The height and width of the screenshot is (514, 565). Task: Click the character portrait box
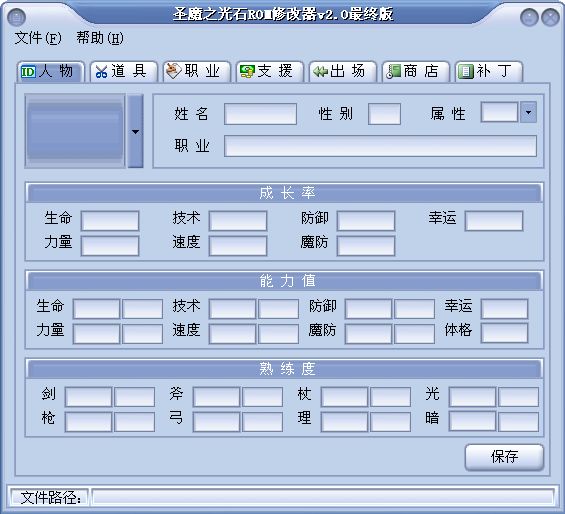(75, 131)
